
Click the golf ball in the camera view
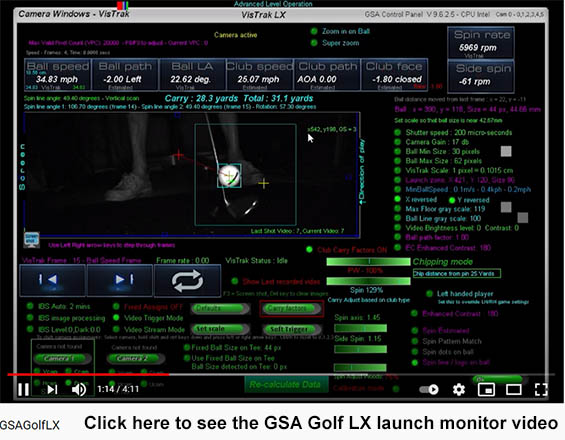229,175
